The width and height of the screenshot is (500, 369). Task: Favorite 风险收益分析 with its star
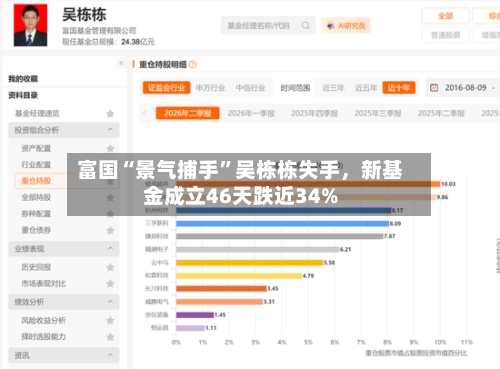(x=110, y=321)
